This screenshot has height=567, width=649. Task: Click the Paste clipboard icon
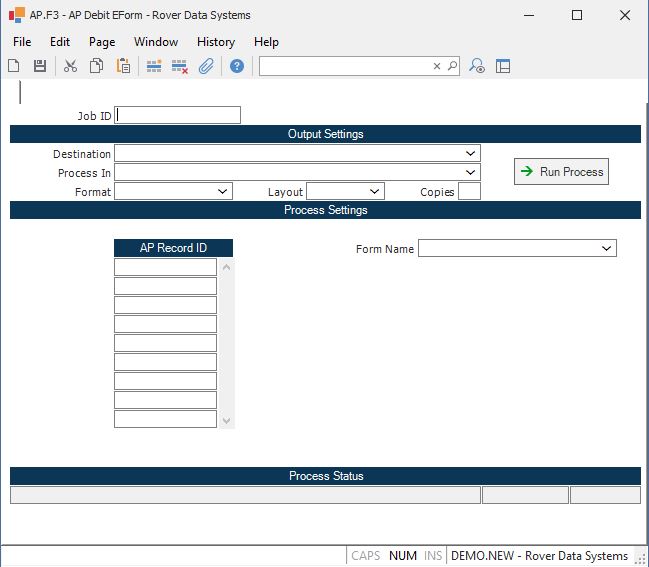click(x=123, y=66)
